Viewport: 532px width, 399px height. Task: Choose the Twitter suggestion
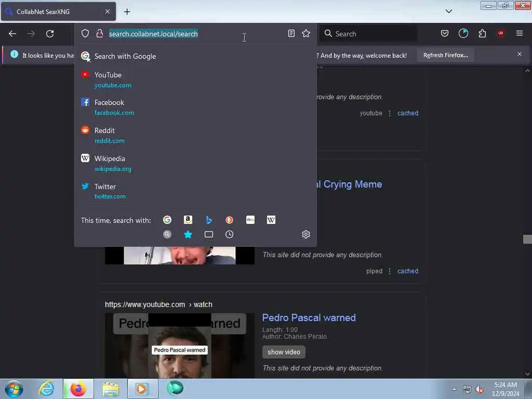[195, 191]
